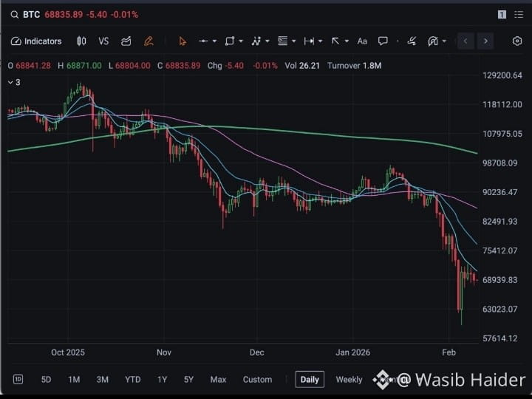Select the 5Y time range
This screenshot has width=532, height=399.
tap(188, 379)
